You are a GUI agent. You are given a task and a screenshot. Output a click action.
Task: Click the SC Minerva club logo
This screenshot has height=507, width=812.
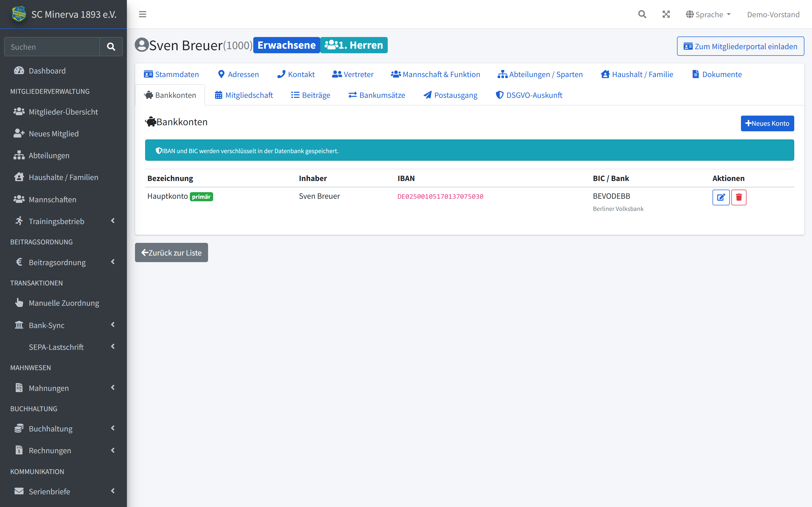pos(19,14)
